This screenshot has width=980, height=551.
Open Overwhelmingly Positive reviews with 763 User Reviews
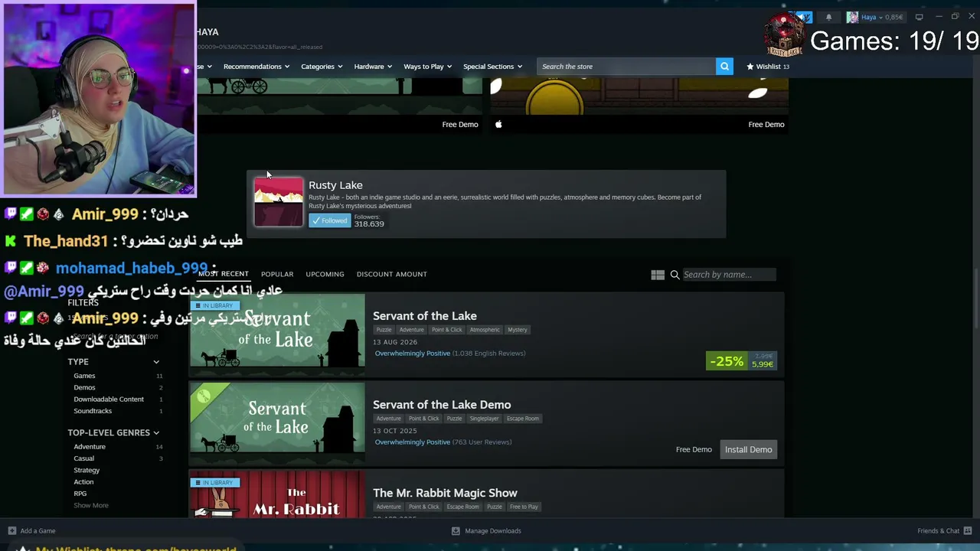pyautogui.click(x=443, y=442)
